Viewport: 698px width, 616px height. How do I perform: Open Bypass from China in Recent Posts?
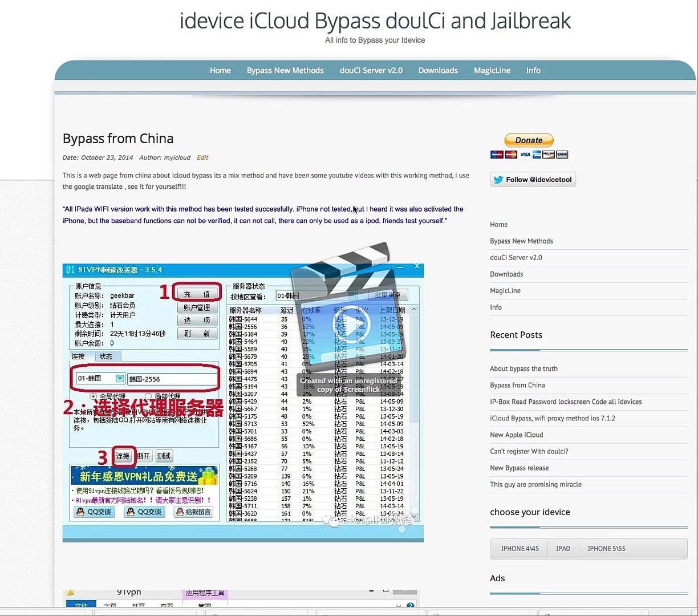click(x=517, y=386)
